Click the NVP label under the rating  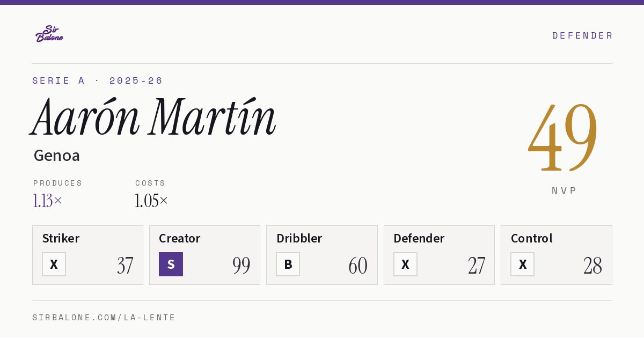(564, 190)
